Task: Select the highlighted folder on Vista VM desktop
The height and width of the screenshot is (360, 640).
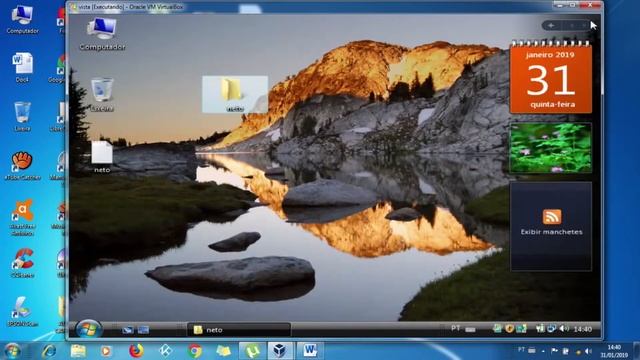Action: pyautogui.click(x=235, y=94)
